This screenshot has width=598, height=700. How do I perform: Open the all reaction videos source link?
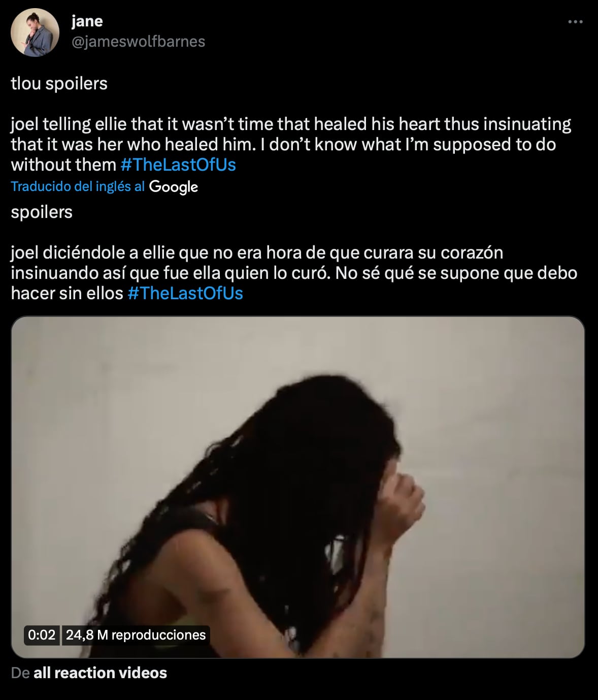coord(100,673)
